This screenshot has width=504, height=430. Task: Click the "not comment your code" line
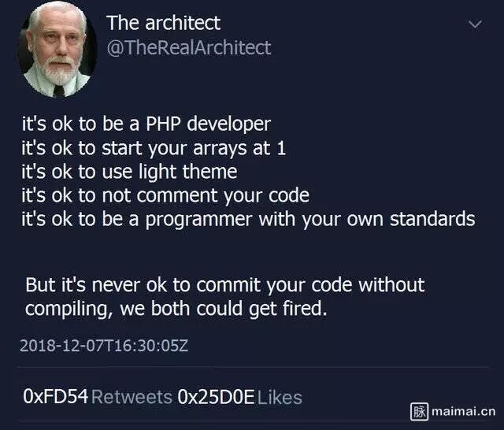tap(165, 194)
